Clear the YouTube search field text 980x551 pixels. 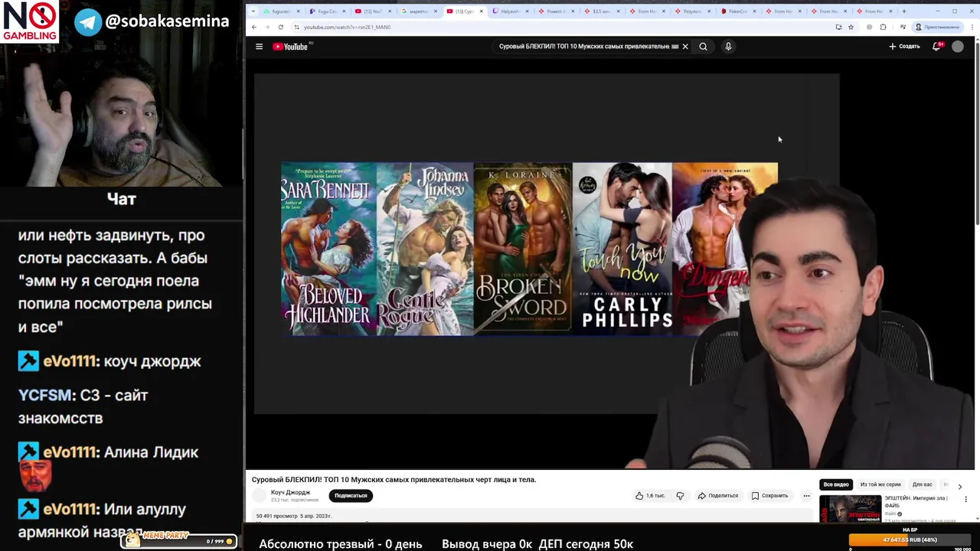coord(685,47)
